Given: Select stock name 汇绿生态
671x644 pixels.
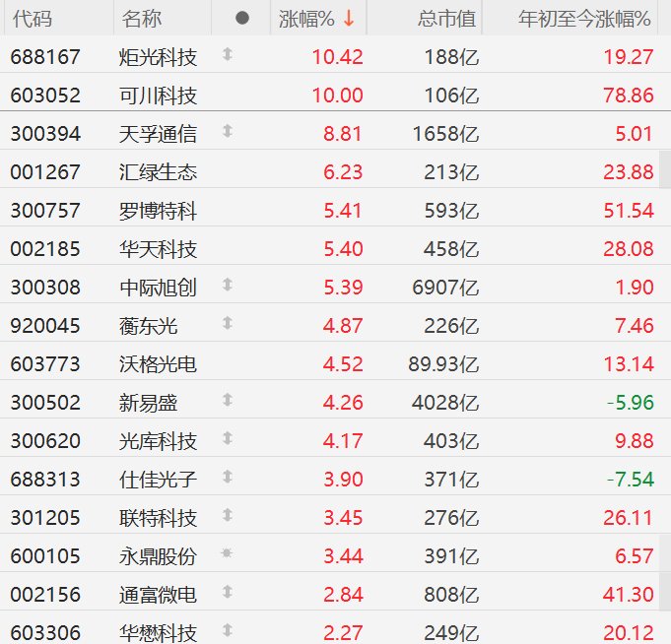Looking at the screenshot, I should pyautogui.click(x=158, y=172).
